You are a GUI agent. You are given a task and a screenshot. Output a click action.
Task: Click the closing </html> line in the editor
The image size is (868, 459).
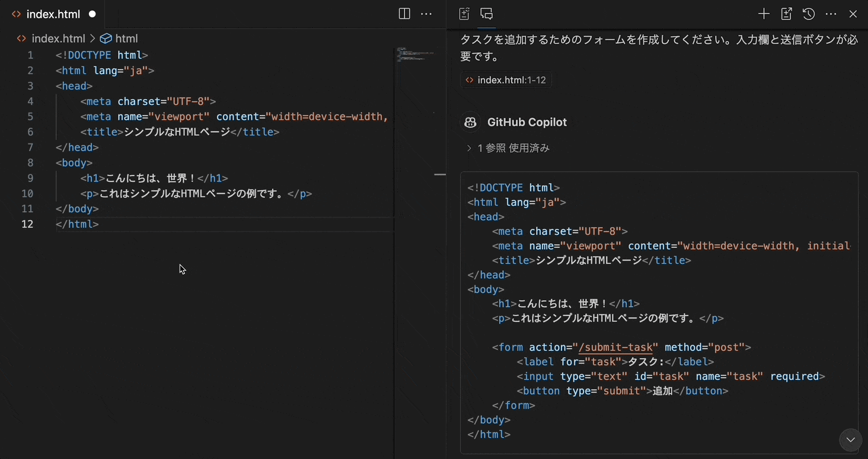pos(77,224)
